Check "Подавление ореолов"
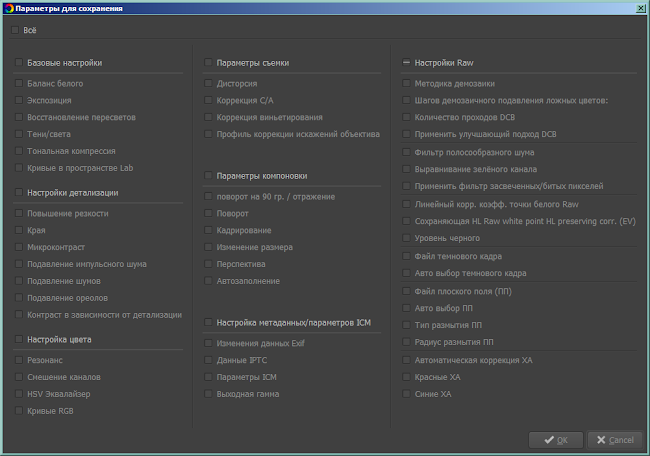This screenshot has height=456, width=650. tap(19, 298)
